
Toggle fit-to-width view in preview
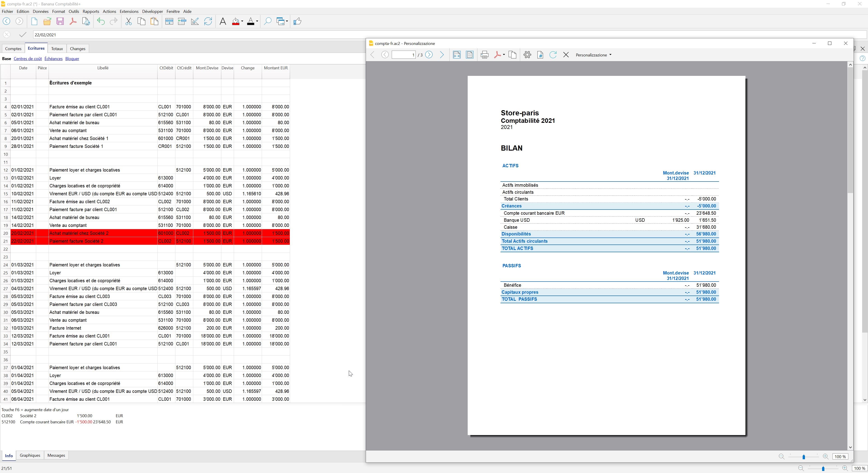[457, 55]
